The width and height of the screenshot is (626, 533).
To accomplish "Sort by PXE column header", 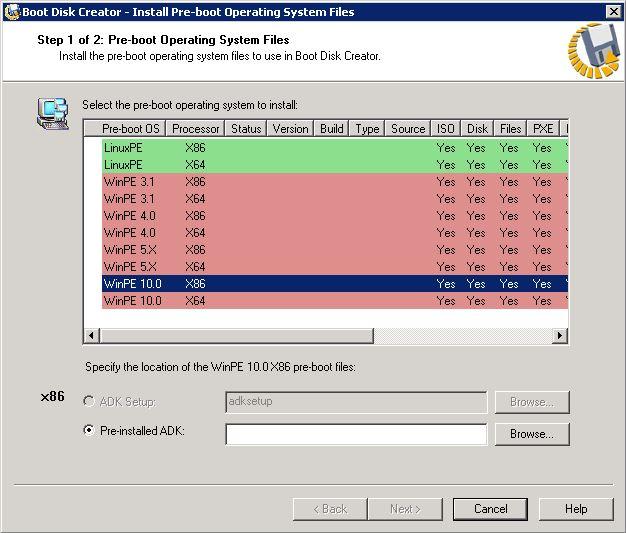I will [x=543, y=129].
